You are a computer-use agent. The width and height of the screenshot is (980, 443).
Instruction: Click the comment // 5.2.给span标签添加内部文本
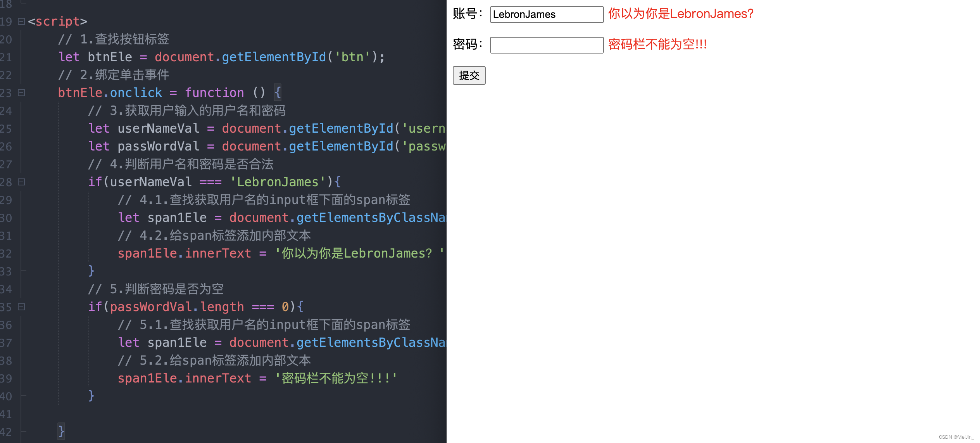coord(214,360)
